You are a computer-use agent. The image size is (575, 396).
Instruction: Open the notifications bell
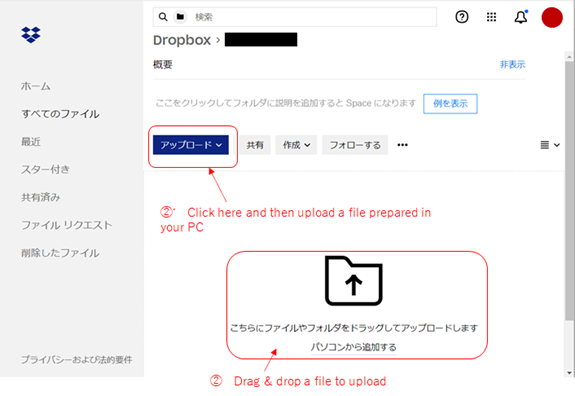[x=521, y=17]
